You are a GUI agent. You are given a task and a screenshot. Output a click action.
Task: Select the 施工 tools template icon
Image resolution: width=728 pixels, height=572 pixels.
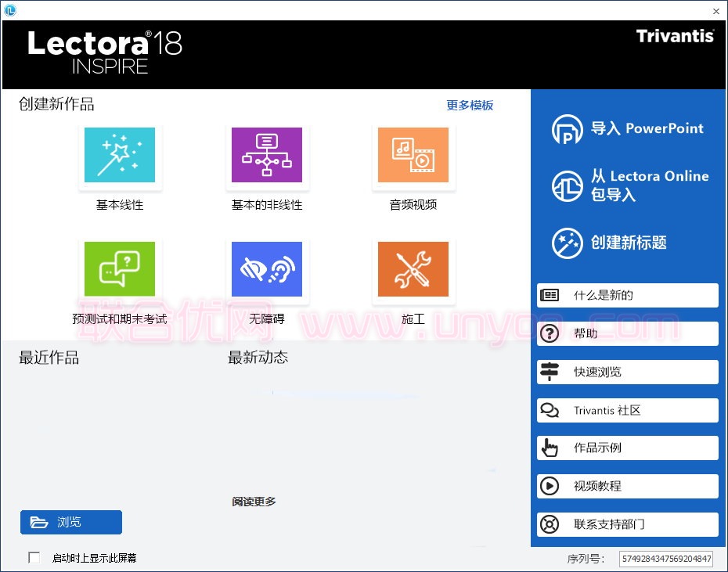click(413, 269)
